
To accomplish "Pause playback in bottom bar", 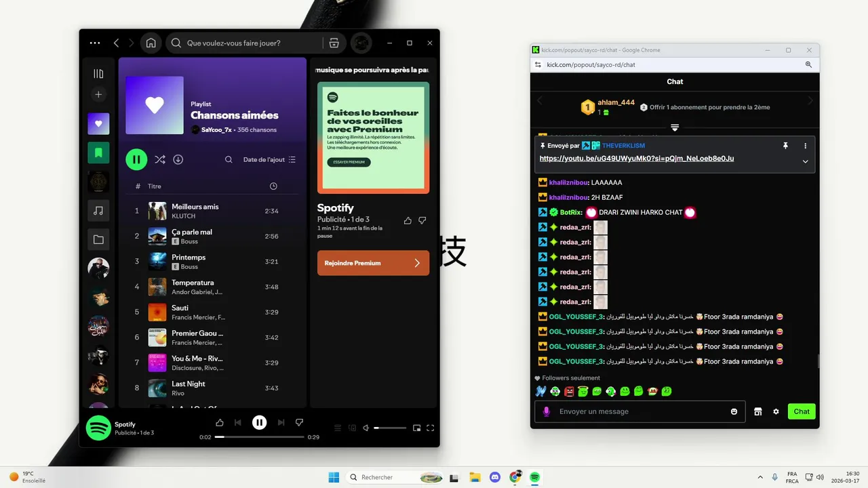I will click(259, 422).
